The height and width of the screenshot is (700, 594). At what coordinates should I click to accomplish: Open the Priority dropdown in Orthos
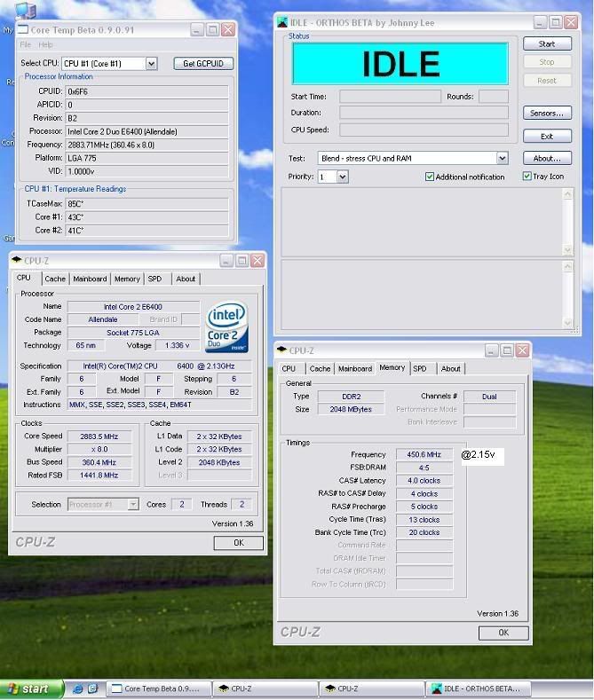pyautogui.click(x=343, y=177)
